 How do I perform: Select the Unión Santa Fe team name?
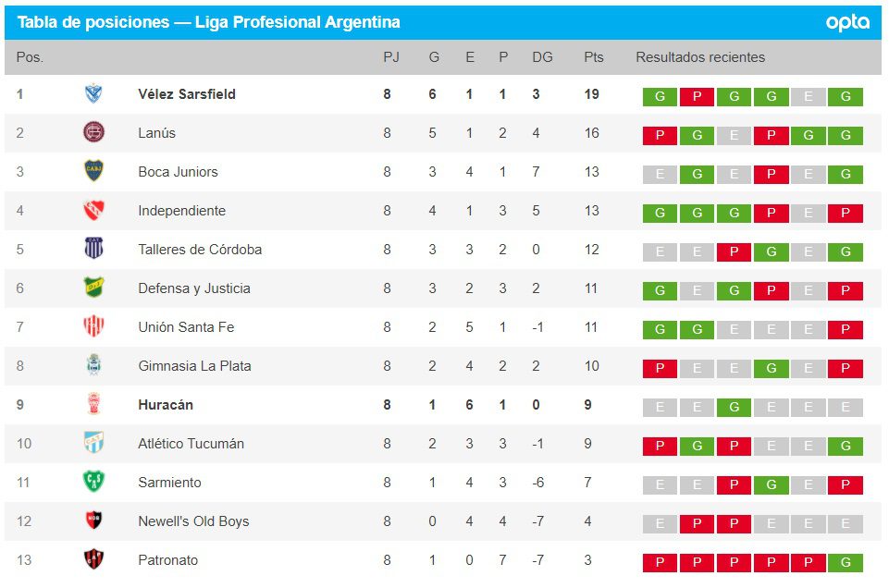pos(186,327)
